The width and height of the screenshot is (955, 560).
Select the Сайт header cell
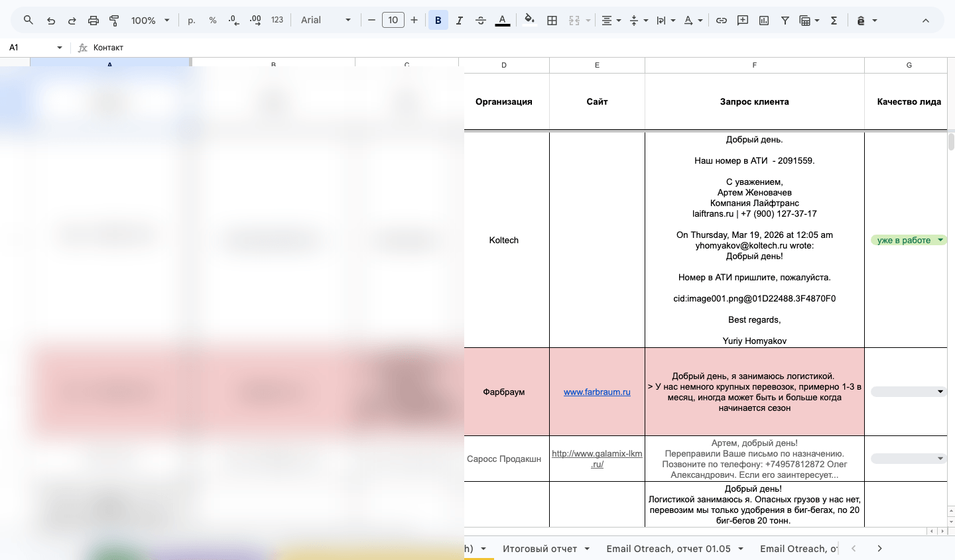[x=597, y=102]
